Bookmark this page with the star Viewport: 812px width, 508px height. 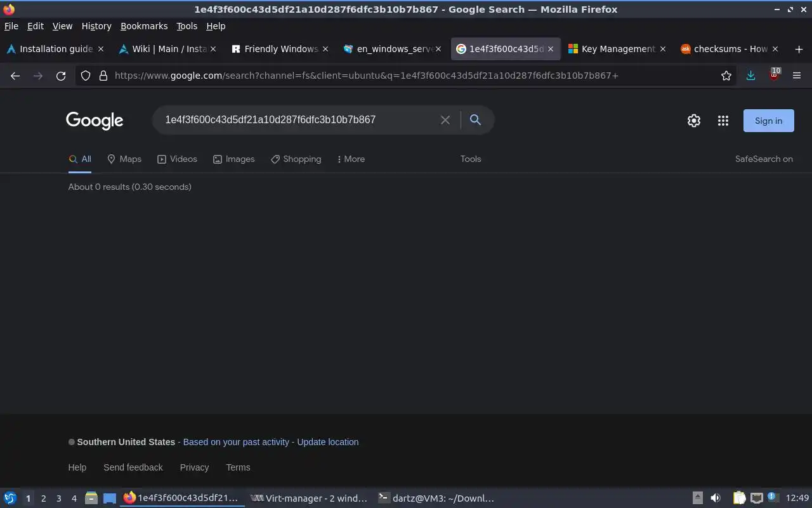click(726, 76)
